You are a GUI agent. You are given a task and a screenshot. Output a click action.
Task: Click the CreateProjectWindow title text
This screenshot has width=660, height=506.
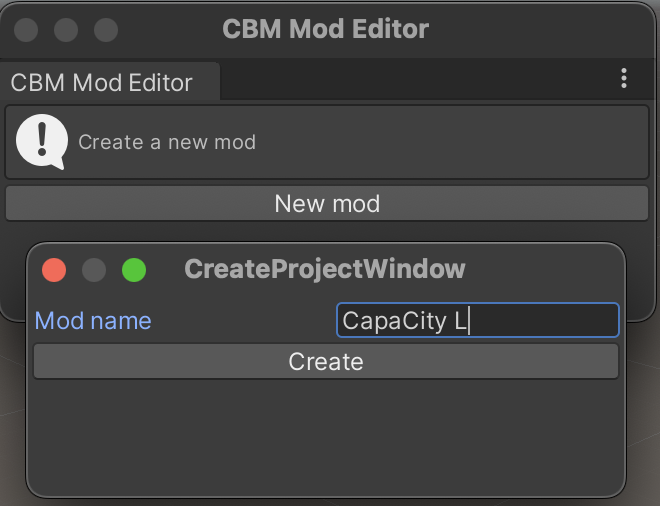(x=325, y=269)
